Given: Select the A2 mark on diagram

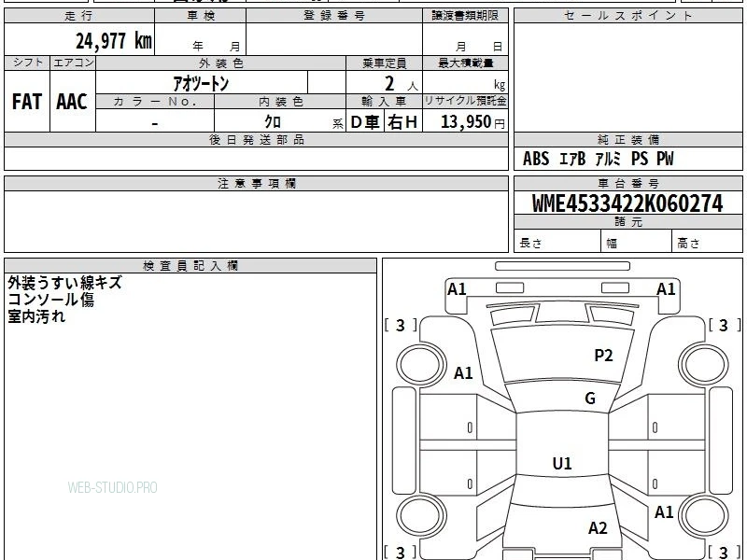Looking at the screenshot, I should (x=598, y=528).
